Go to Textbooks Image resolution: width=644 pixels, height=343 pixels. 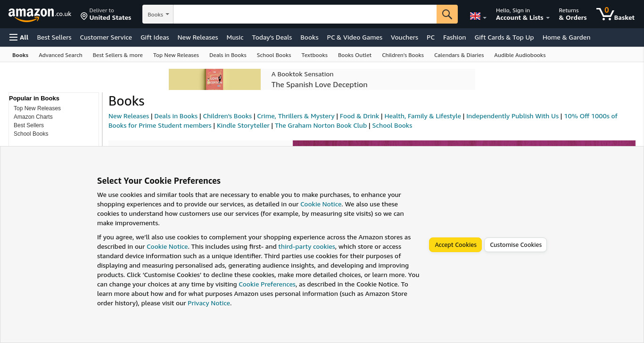[314, 55]
